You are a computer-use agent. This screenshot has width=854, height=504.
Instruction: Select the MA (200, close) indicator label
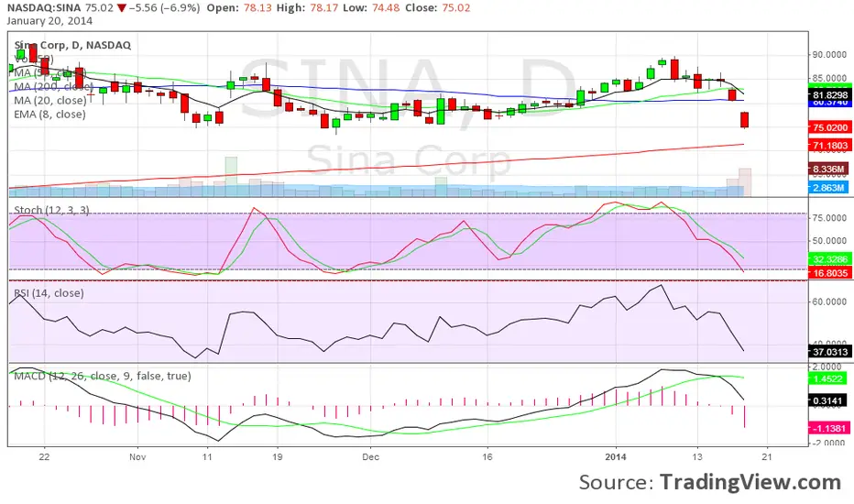53,87
